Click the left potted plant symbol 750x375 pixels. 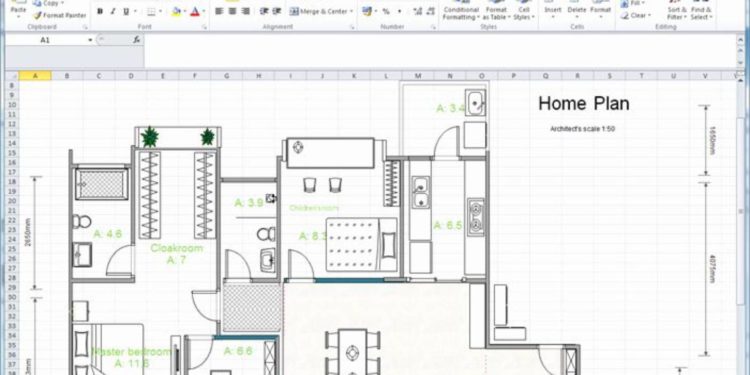[150, 137]
